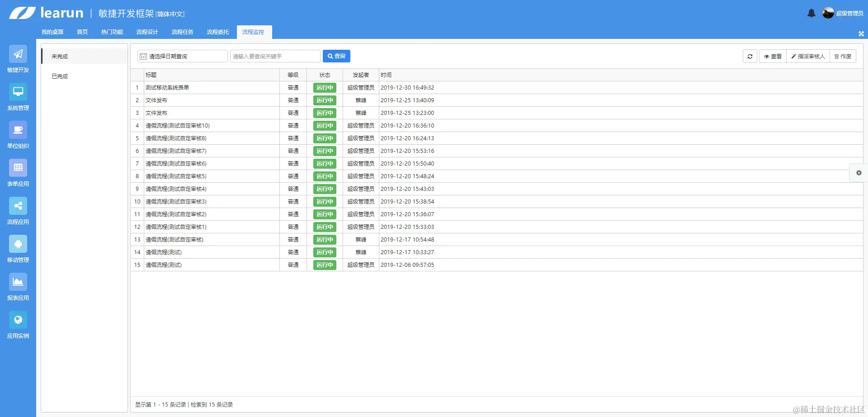This screenshot has height=417, width=868.
Task: Click the 等级 column header
Action: point(293,75)
